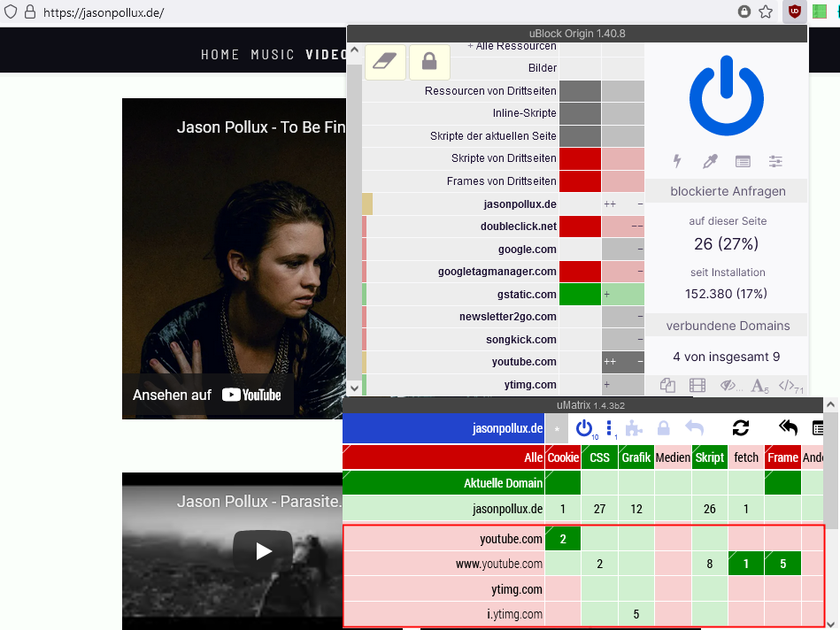
Task: Click 'Frames von Drittseiten' global rule cell
Action: tap(580, 181)
